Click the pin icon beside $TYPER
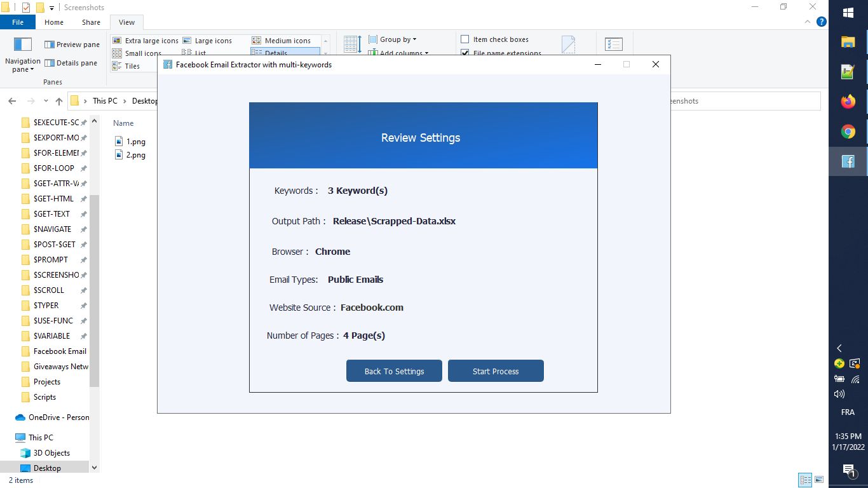Screen dimensions: 868x488 tap(83, 306)
